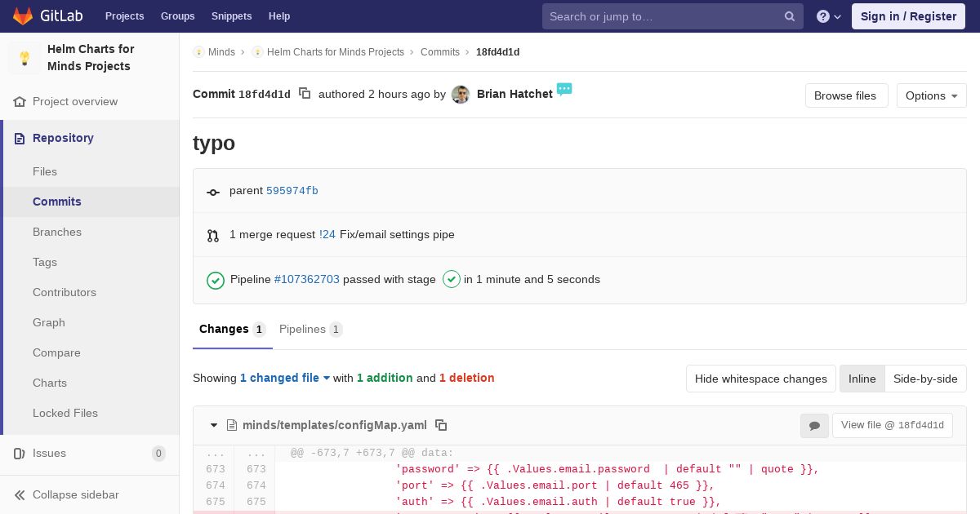Click the GitLab fox logo
980x514 pixels.
(22, 16)
